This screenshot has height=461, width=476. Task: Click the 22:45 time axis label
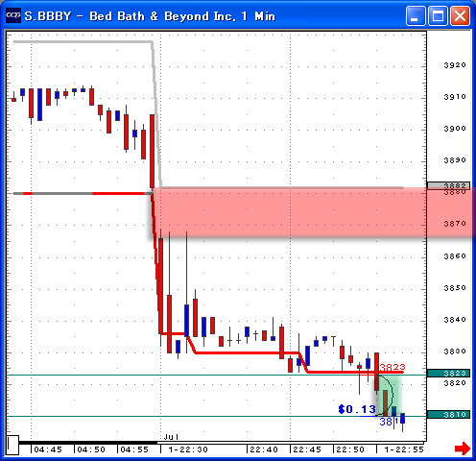(x=307, y=449)
